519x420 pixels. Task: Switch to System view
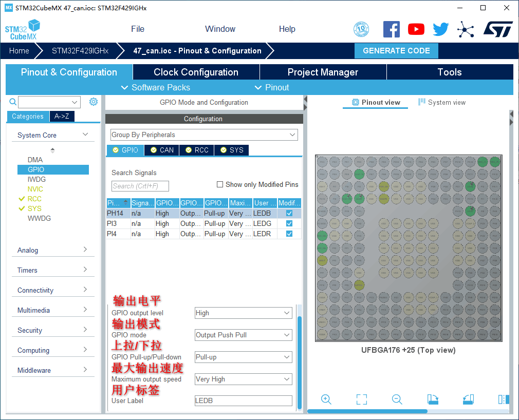tap(442, 102)
